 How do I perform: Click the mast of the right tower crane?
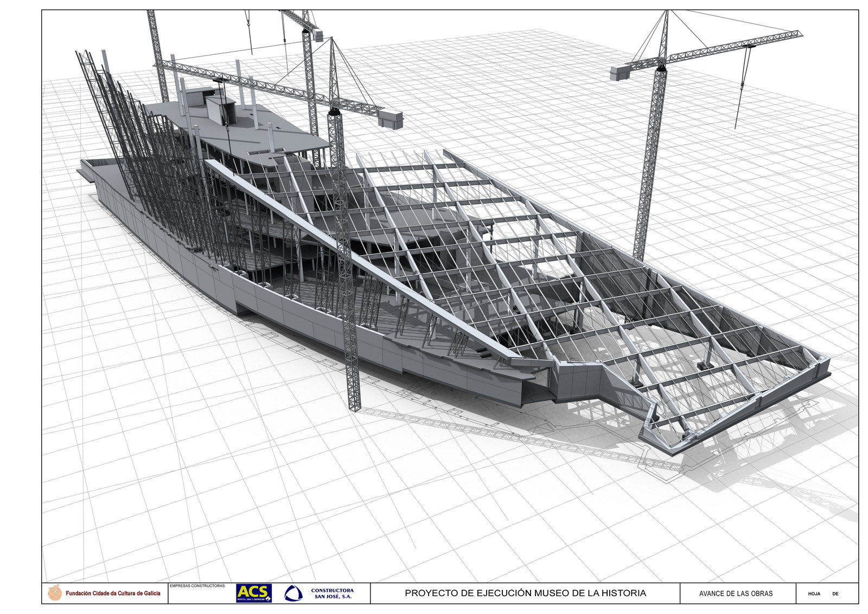pyautogui.click(x=651, y=163)
